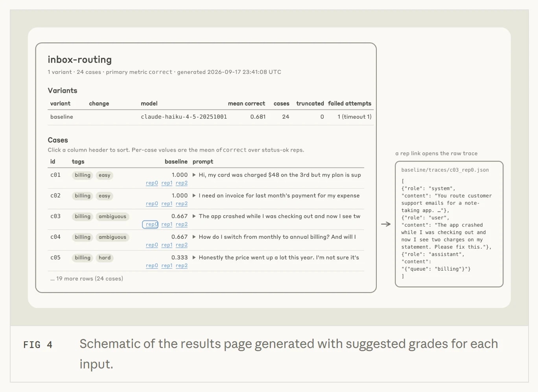
Task: Open rep0 trace for case c01
Action: [x=152, y=183]
